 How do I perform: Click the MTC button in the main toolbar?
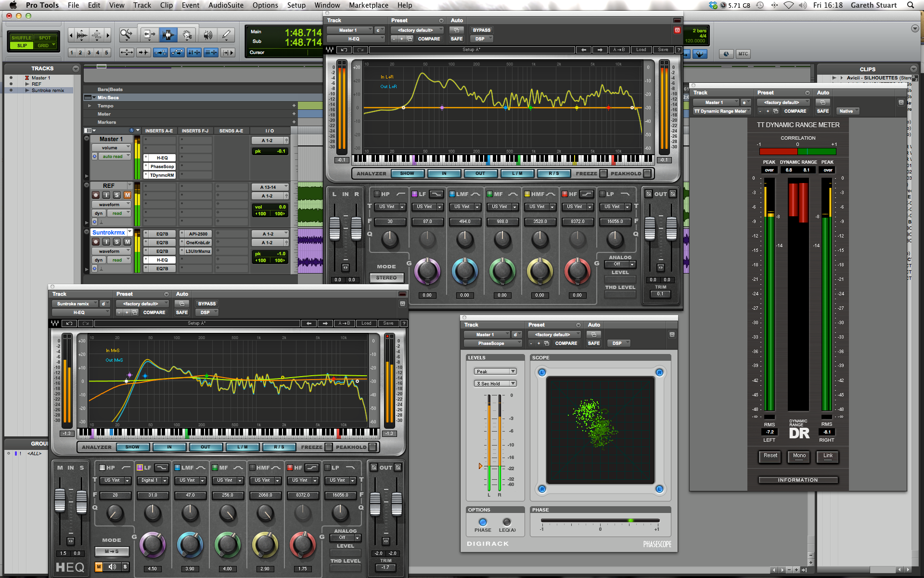tap(743, 54)
